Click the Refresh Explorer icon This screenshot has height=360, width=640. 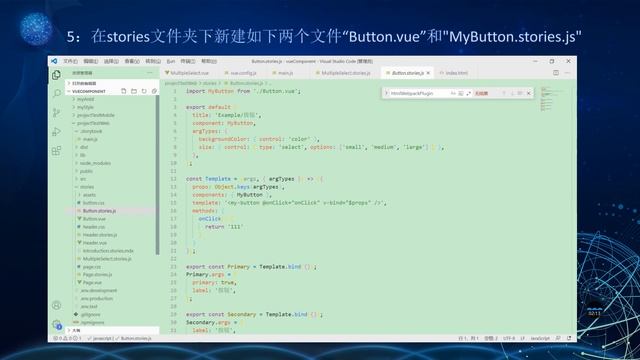click(144, 91)
